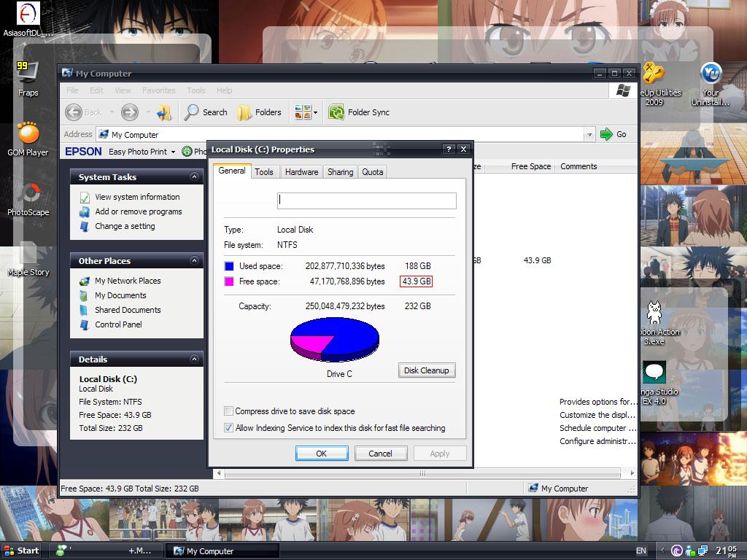747x560 pixels.
Task: Click the EPSON logo in toolbar
Action: tap(83, 152)
